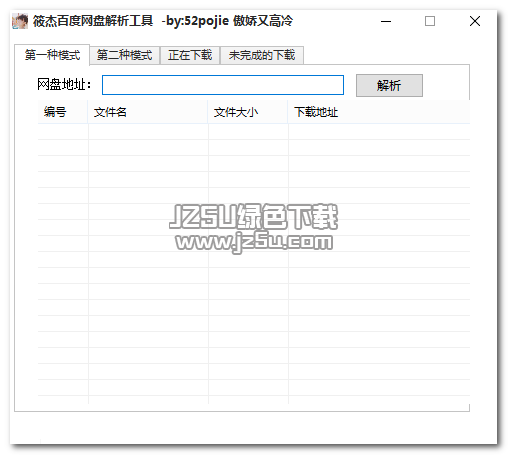This screenshot has height=455, width=508.
Task: Close the 筱杰百度网盘解析工具 window
Action: click(475, 21)
